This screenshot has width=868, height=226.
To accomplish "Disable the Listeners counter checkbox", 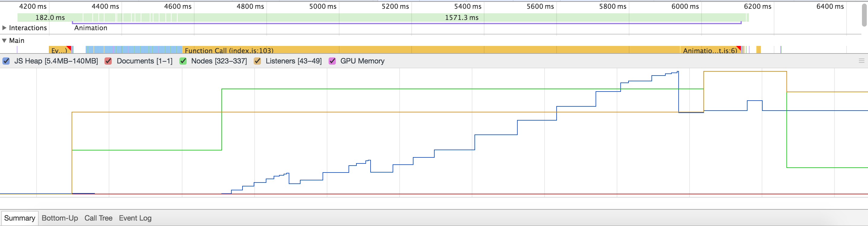I will point(257,61).
